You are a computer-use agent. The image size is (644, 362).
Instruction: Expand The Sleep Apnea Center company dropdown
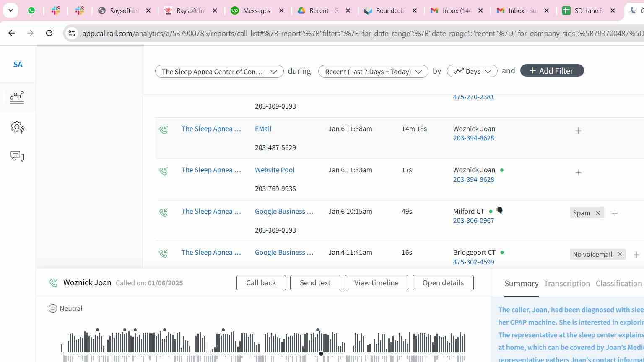pyautogui.click(x=219, y=71)
